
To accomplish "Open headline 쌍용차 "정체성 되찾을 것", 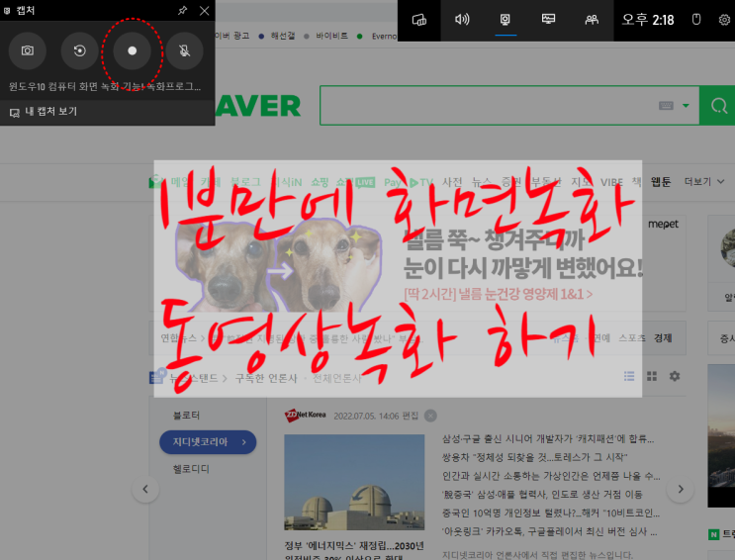I will click(x=535, y=457).
